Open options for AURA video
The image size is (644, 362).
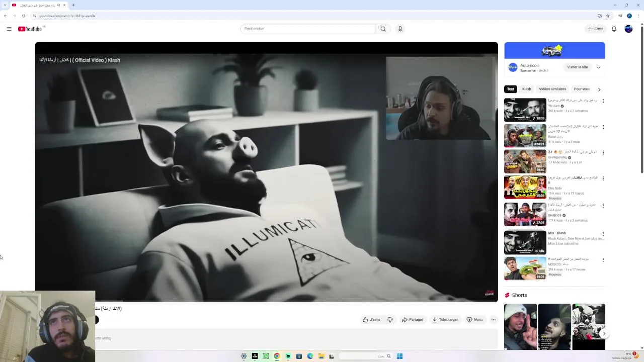[x=603, y=178]
